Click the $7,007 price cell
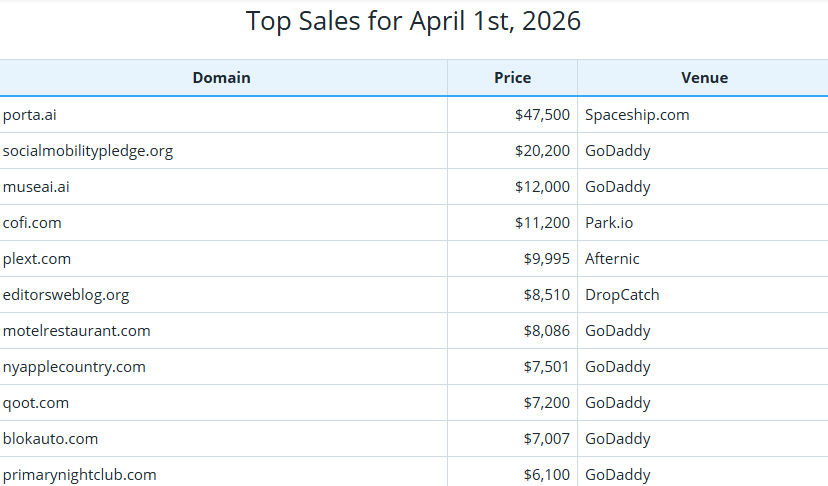Image resolution: width=828 pixels, height=486 pixels. tap(512, 438)
